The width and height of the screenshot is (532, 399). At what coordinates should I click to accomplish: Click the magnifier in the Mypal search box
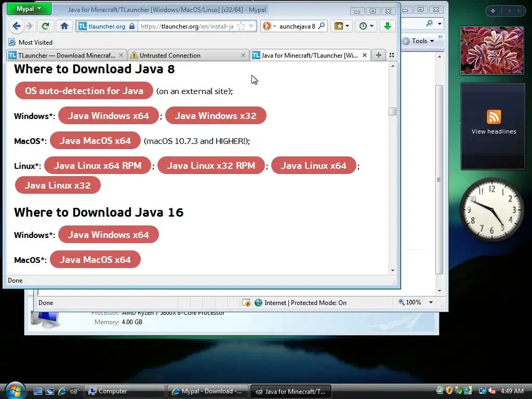pos(321,26)
